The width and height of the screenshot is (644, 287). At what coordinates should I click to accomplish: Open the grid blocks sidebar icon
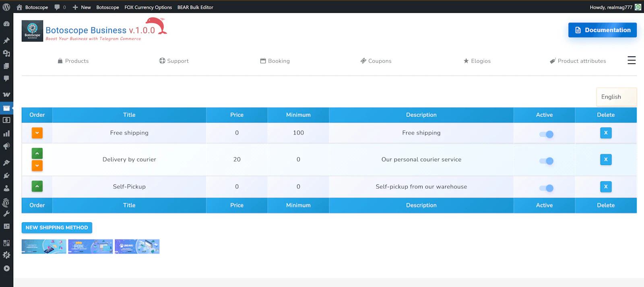(x=6, y=243)
